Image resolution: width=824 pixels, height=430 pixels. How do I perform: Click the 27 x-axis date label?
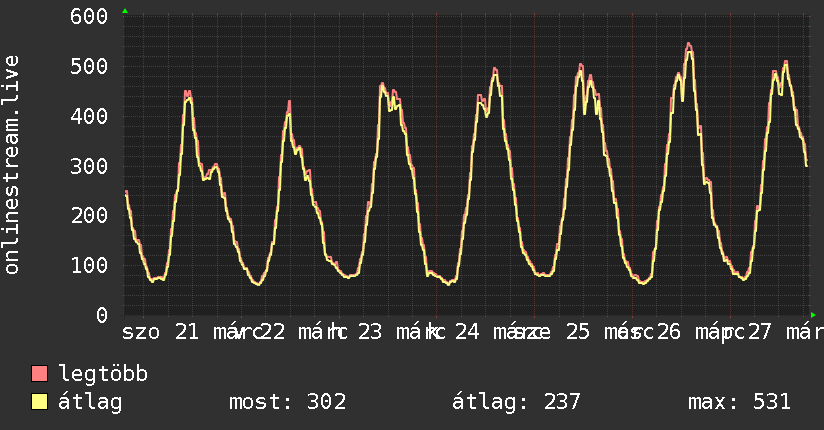coord(759,332)
